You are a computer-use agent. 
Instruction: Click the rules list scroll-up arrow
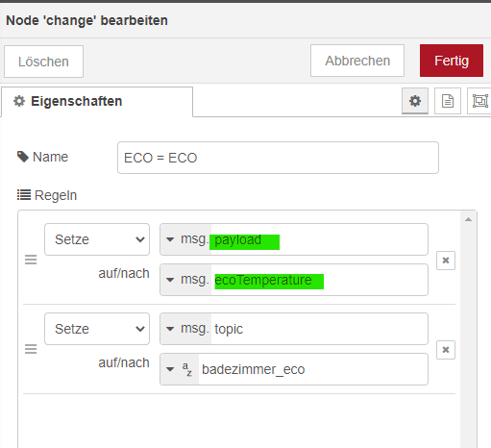pyautogui.click(x=468, y=219)
